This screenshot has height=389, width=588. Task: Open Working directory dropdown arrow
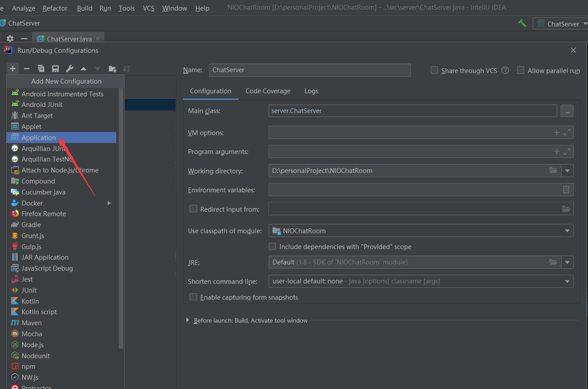click(567, 171)
